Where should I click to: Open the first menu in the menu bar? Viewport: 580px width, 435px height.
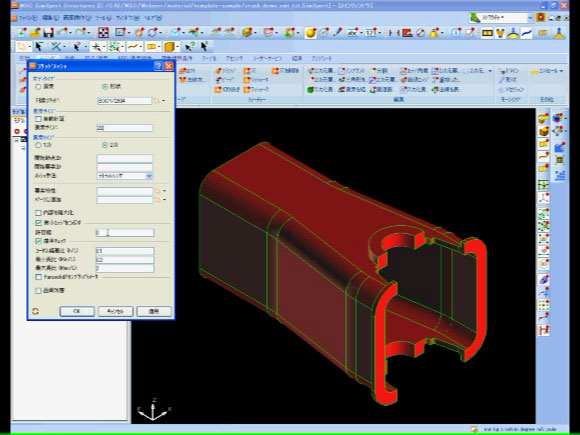point(27,18)
